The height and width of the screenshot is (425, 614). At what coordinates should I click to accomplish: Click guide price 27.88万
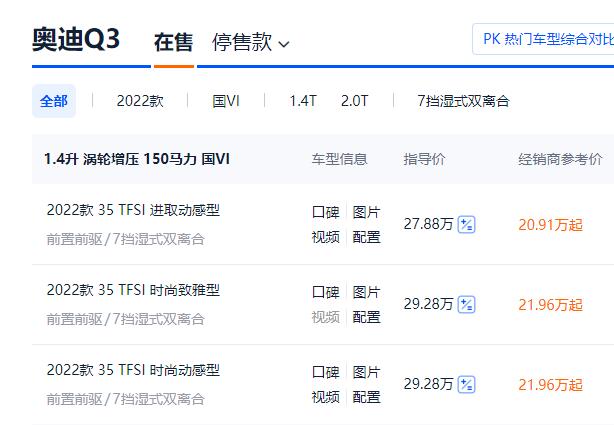click(x=428, y=224)
